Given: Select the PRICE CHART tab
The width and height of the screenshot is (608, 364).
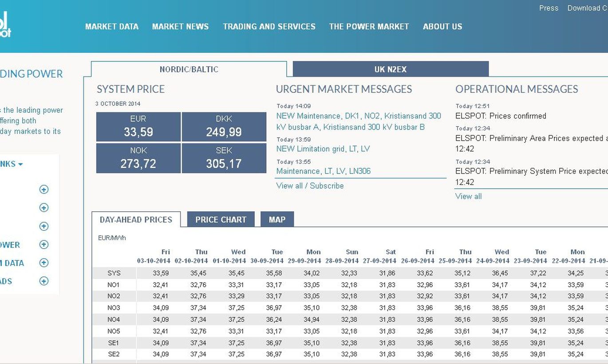Looking at the screenshot, I should (x=221, y=219).
